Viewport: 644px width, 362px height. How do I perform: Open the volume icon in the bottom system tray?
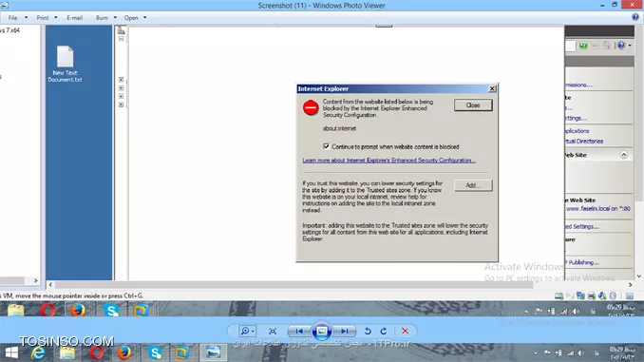(580, 352)
